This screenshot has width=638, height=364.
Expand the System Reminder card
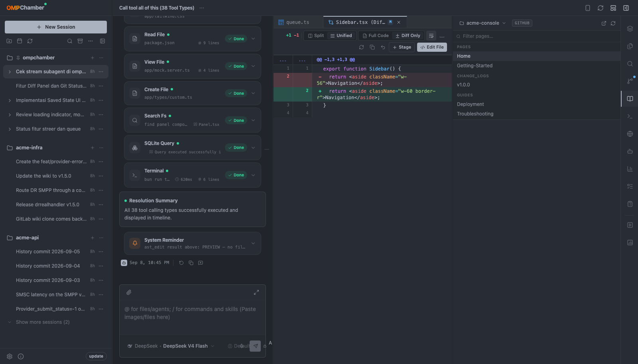pyautogui.click(x=253, y=243)
